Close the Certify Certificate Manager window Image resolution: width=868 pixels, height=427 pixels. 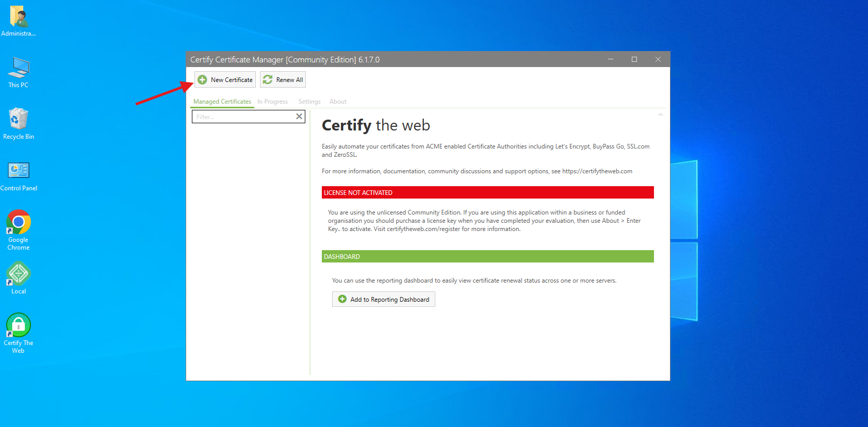click(658, 59)
